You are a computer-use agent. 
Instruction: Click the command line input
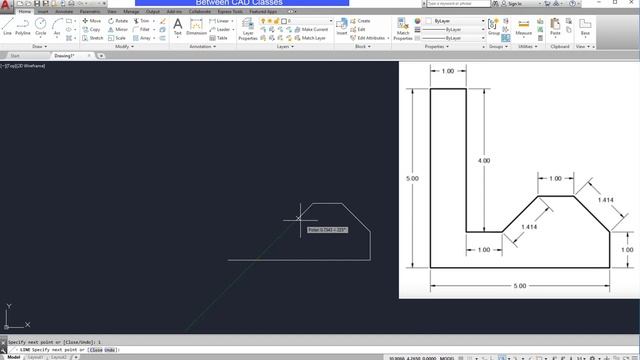322,350
